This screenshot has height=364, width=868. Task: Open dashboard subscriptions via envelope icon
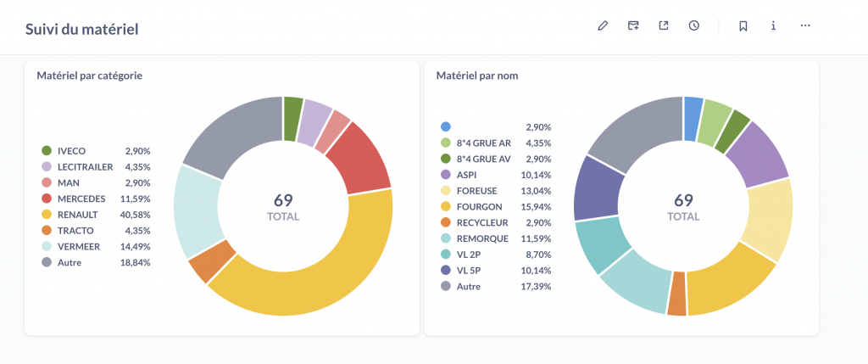[633, 25]
